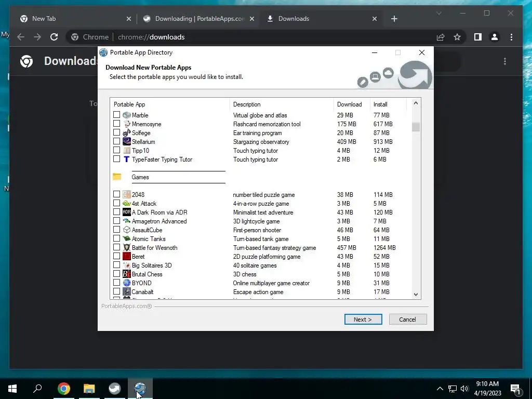This screenshot has height=399, width=532.
Task: Open Chrome's three-dot main menu
Action: coord(511,37)
